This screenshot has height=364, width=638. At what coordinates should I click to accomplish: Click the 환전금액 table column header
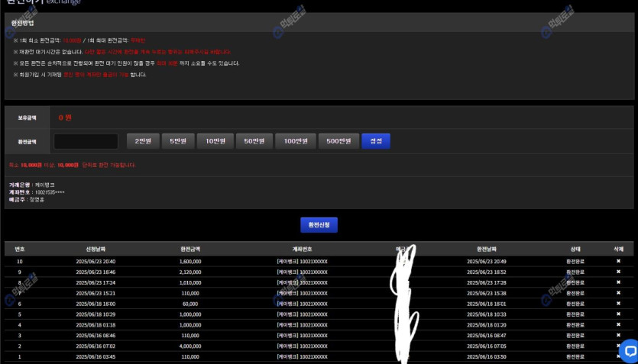189,249
